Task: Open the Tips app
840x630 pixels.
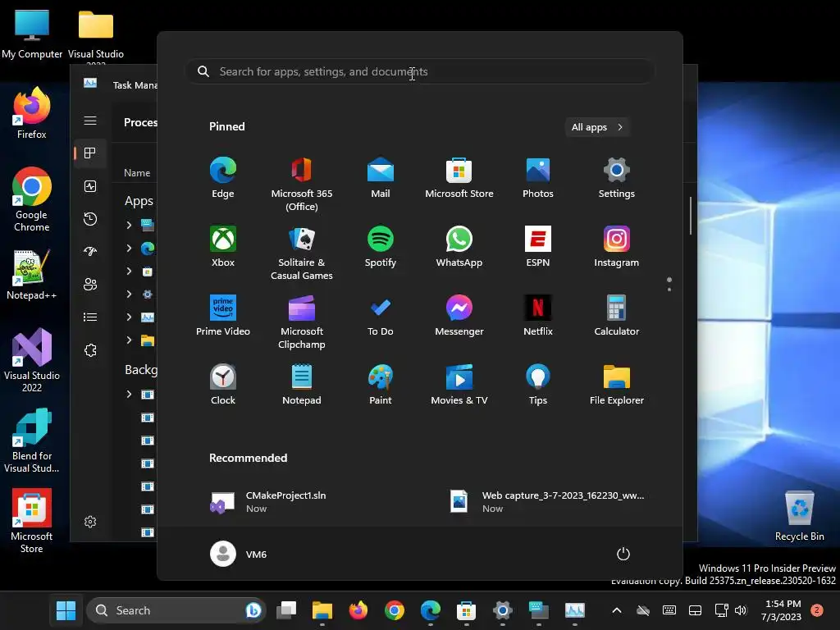Action: (538, 384)
